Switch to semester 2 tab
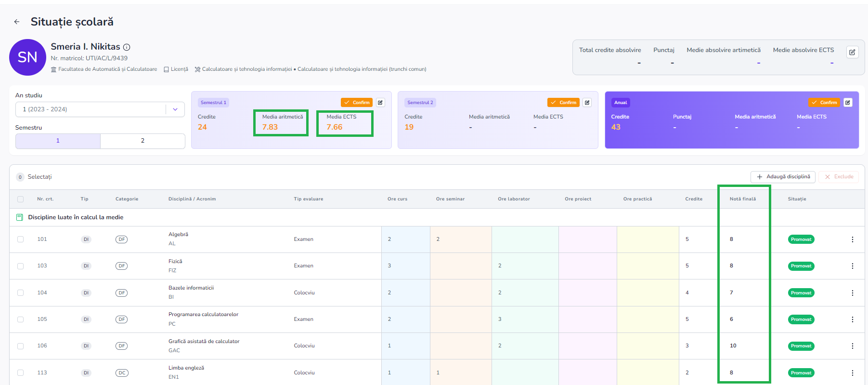The image size is (868, 385). coord(143,141)
